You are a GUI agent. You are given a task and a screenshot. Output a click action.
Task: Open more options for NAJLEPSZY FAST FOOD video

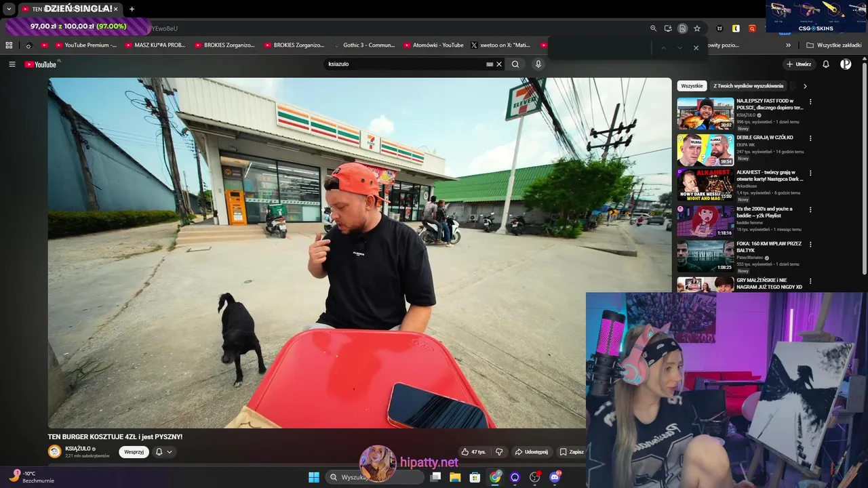click(810, 102)
